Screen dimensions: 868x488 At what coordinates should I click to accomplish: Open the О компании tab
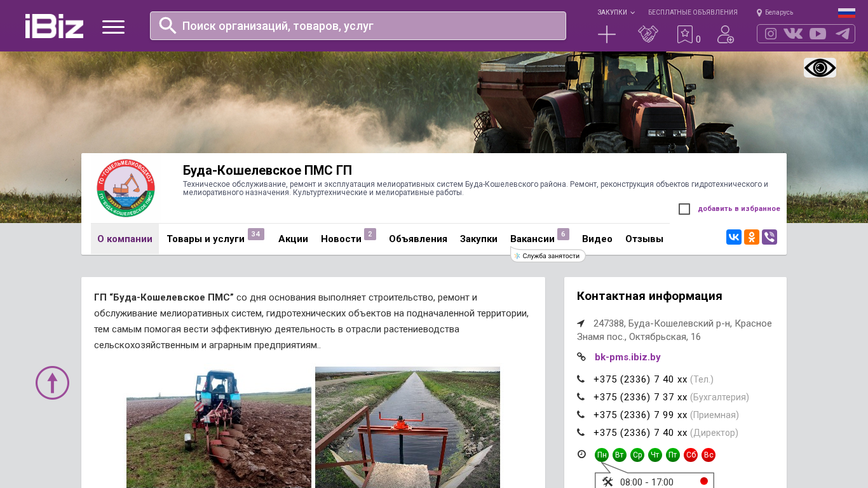pyautogui.click(x=125, y=239)
